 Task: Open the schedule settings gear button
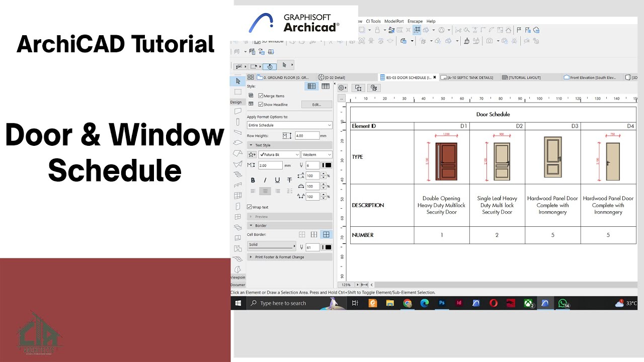pyautogui.click(x=342, y=87)
